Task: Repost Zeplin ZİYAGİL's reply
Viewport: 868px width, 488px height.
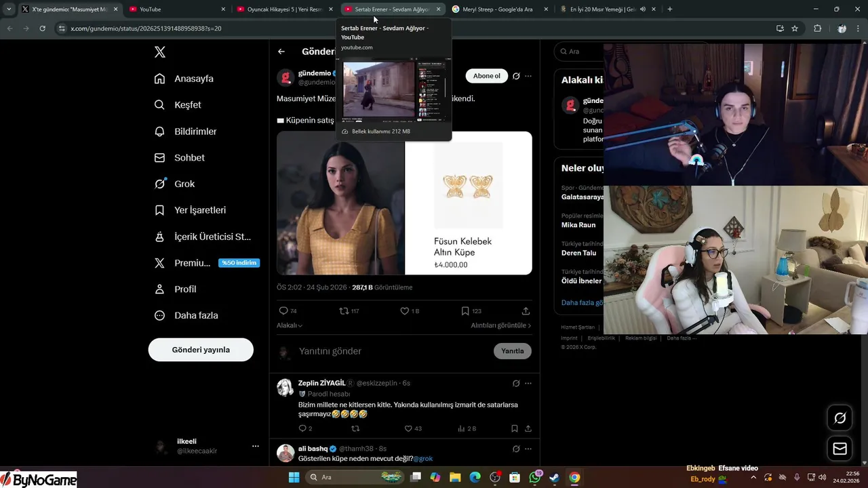Action: tap(355, 428)
